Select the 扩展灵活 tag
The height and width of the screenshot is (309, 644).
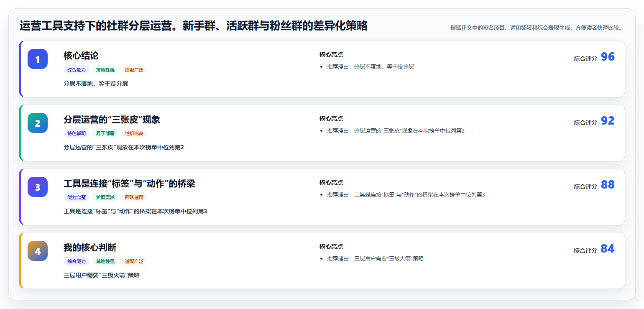coord(105,197)
